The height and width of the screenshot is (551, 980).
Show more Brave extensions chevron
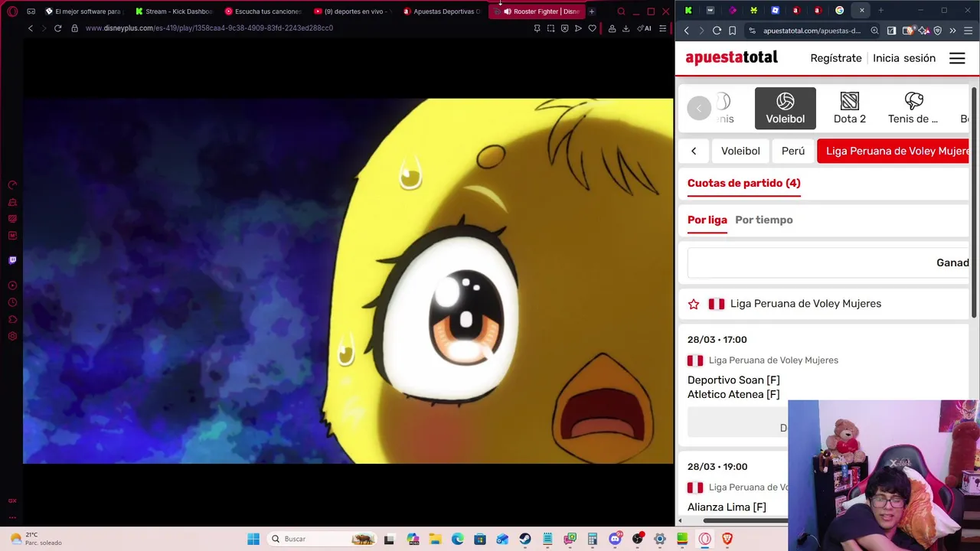pos(952,31)
